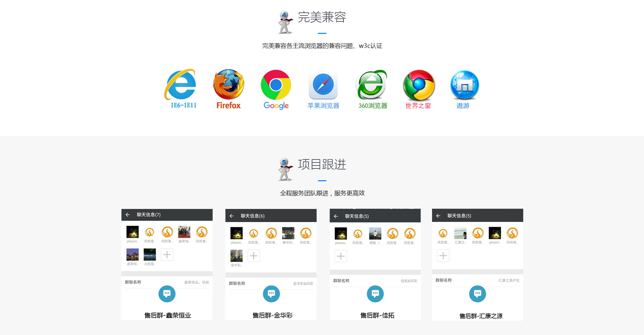The height and width of the screenshot is (335, 644).
Task: Open the 金华彩 member avatar photo
Action: [x=236, y=256]
